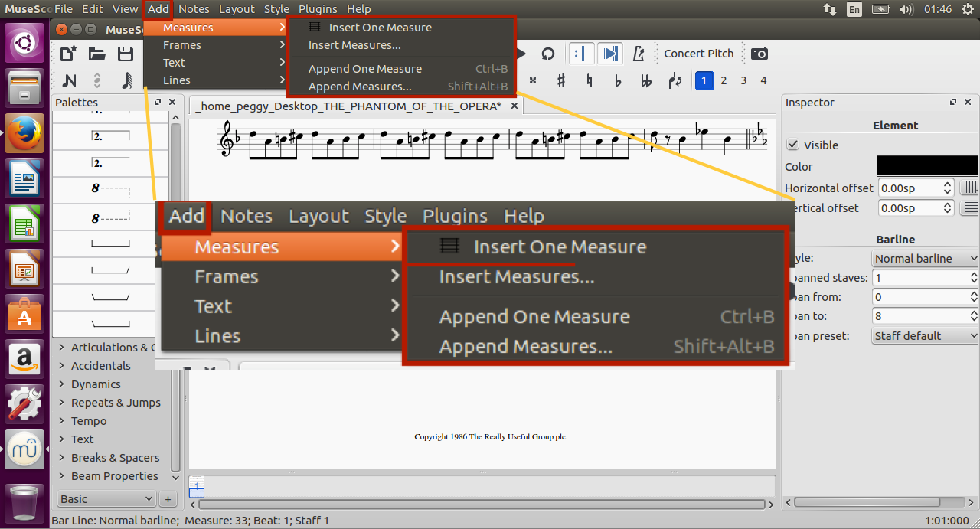Open a score file via folder icon

[96, 54]
